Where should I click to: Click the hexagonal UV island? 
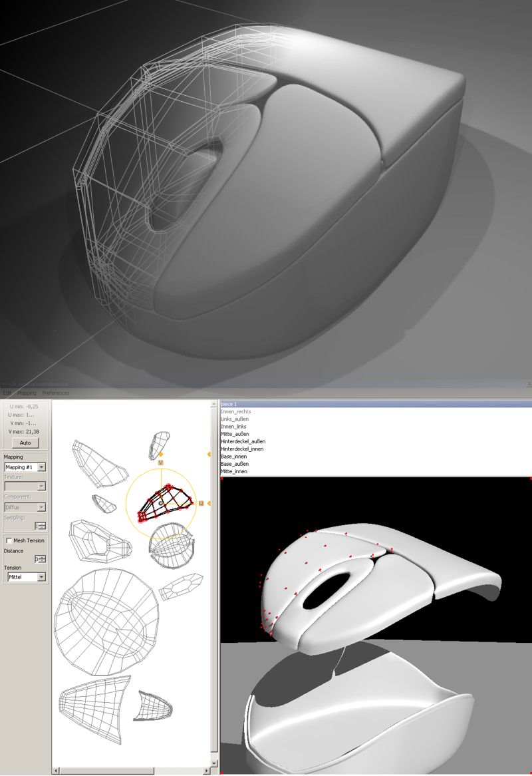(x=181, y=587)
